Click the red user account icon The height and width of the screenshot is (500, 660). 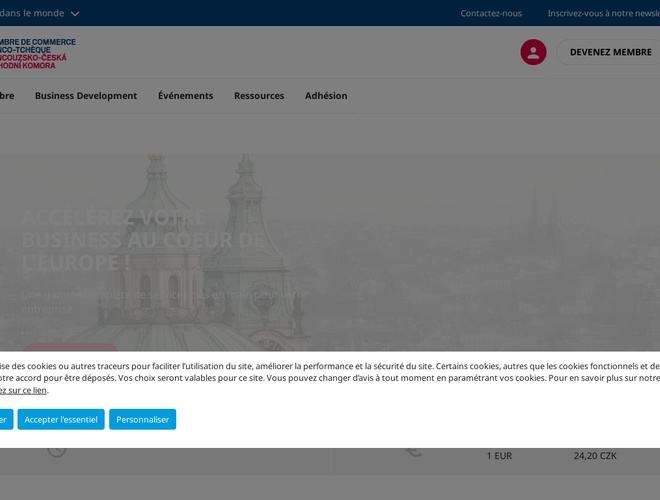pos(533,52)
